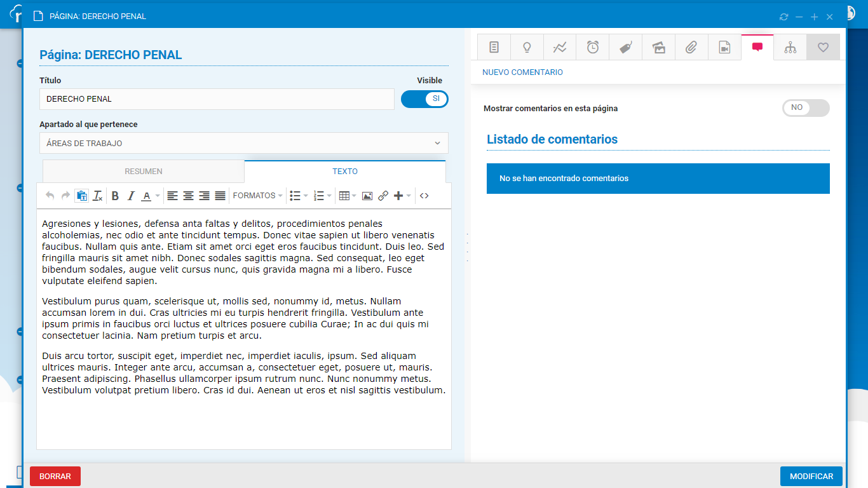
Task: Click the insert image icon in editor
Action: 367,196
